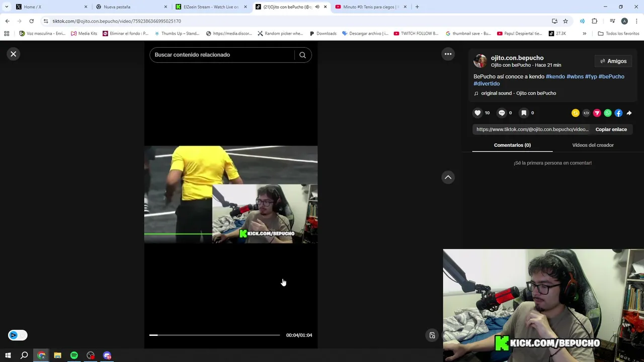Open Random picker whe... bookmark
The image size is (644, 362).
[x=280, y=34]
